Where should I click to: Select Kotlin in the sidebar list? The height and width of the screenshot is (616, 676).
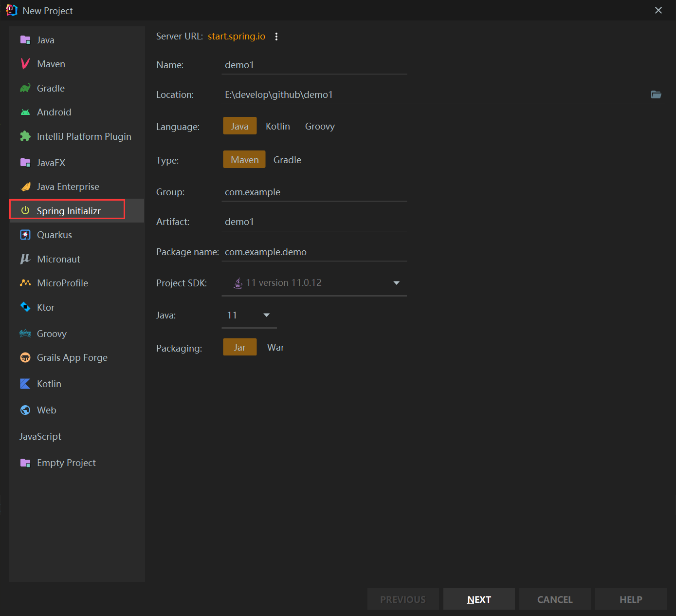pos(77,384)
